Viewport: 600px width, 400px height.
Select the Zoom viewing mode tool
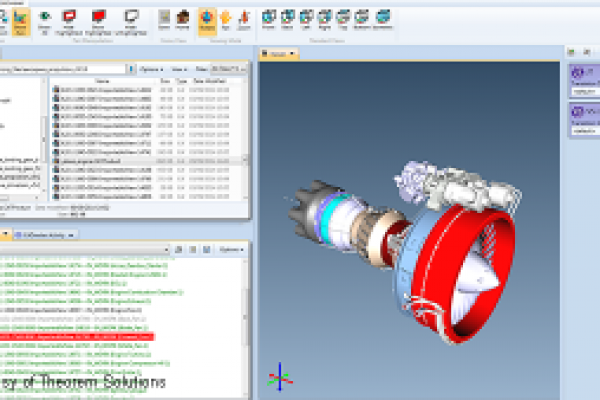244,18
